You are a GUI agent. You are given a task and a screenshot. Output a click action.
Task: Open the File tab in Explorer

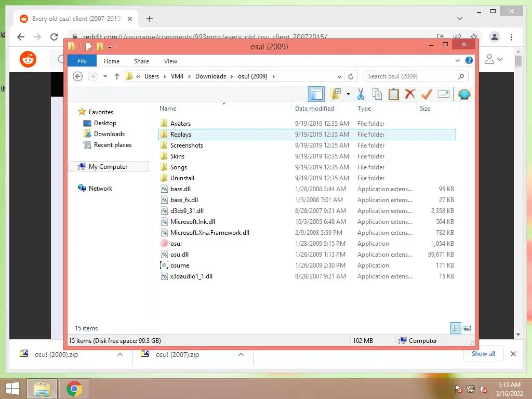point(82,61)
